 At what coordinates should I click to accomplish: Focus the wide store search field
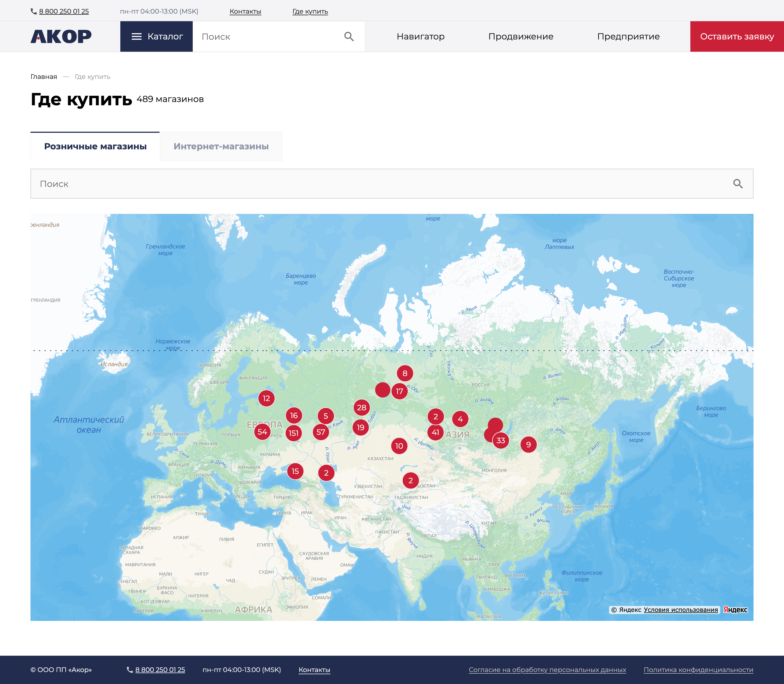(382, 184)
